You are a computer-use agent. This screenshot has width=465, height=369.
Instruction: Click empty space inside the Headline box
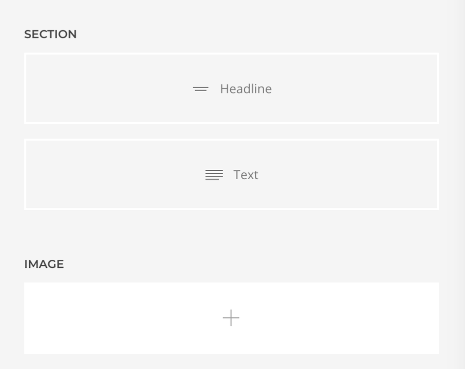100,88
